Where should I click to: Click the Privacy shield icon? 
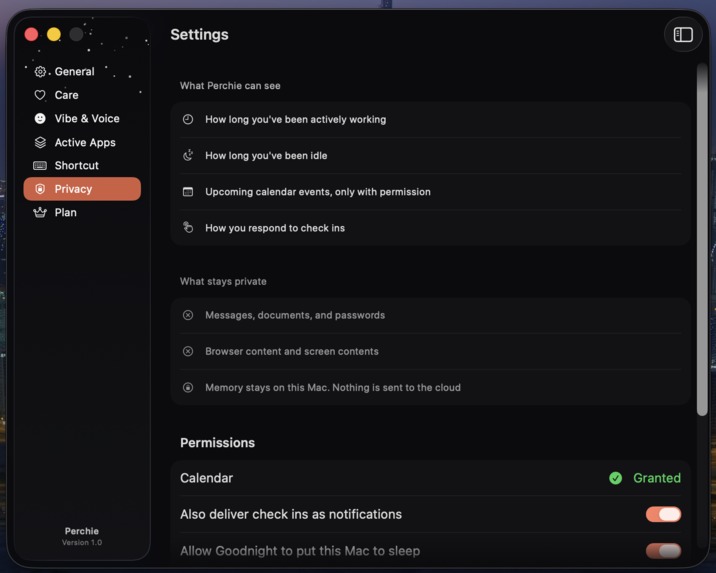[x=40, y=189]
